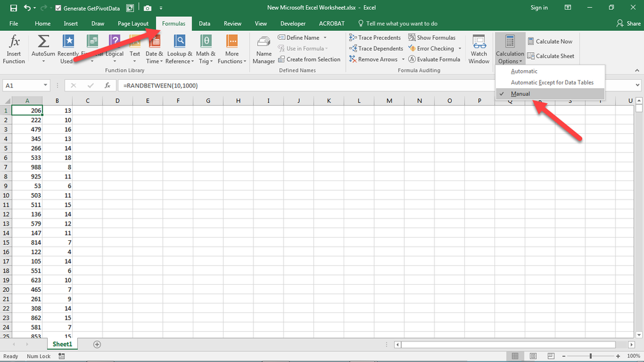Click Calculate Now
Viewport: 644px width, 362px height.
tap(550, 41)
